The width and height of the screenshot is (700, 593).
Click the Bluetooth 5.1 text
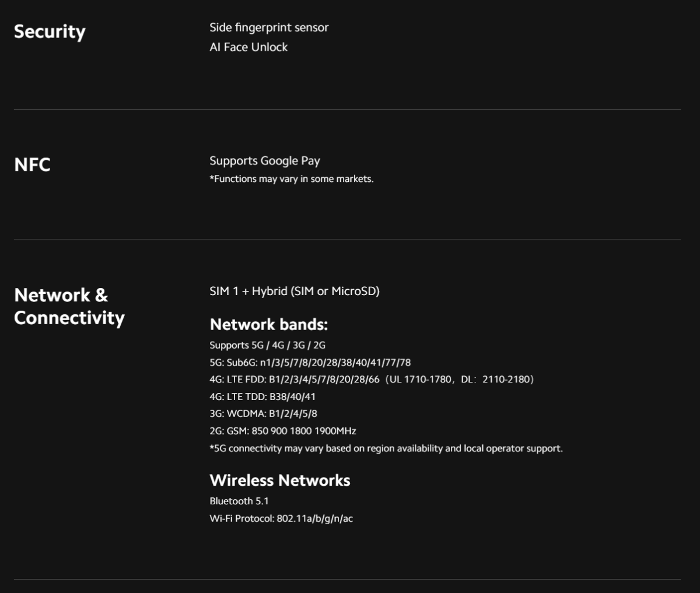point(239,501)
